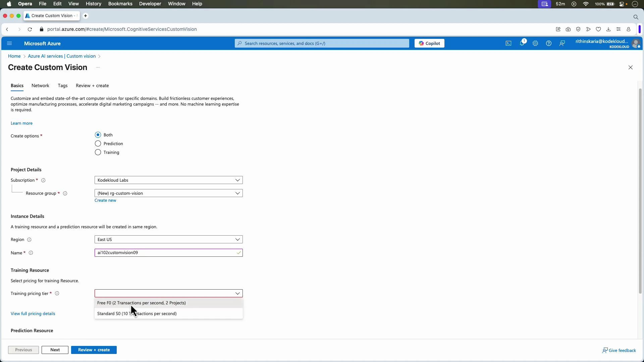Screen dimensions: 644x362
Task: Click Give feedback link
Action: [x=619, y=351]
